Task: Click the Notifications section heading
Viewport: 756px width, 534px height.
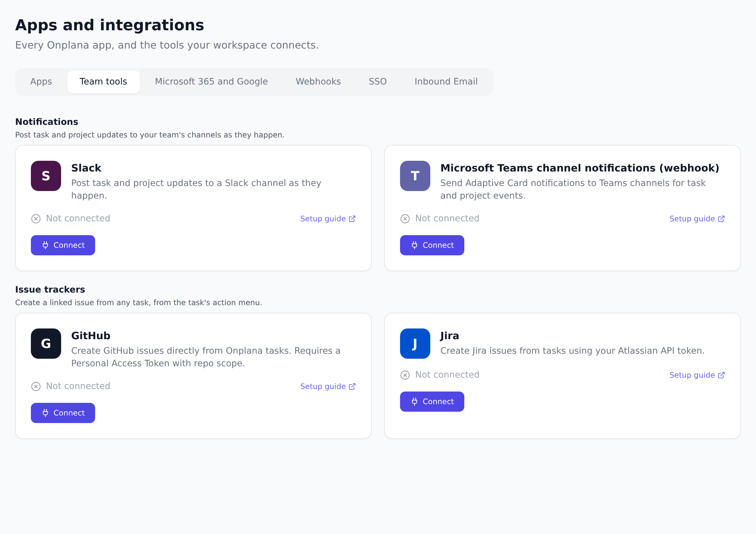Action: point(47,122)
